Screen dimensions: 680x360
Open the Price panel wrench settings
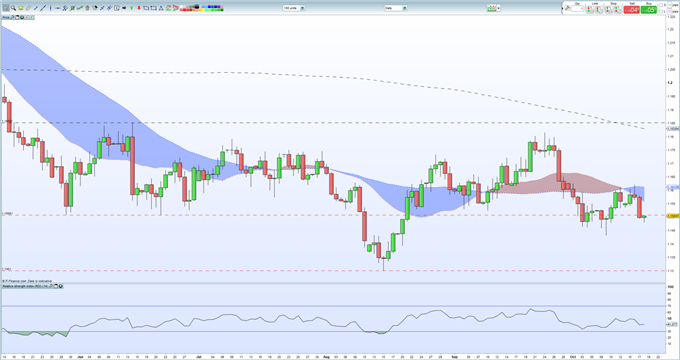coord(13,17)
